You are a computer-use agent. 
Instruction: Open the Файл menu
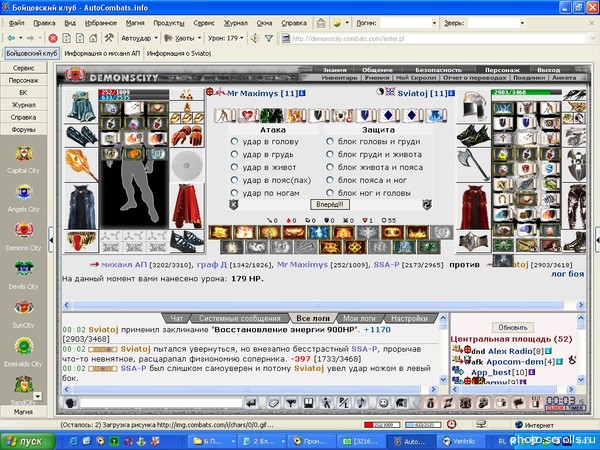(16, 23)
